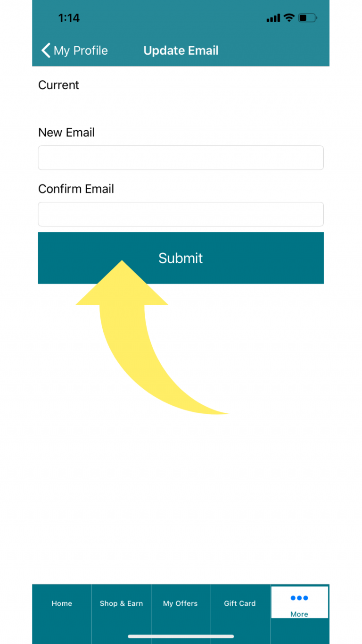Click the Current email label
This screenshot has width=362, height=644.
click(x=58, y=85)
